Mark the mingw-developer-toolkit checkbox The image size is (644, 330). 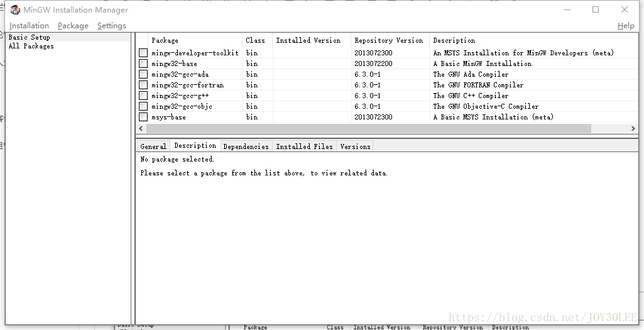tap(143, 53)
